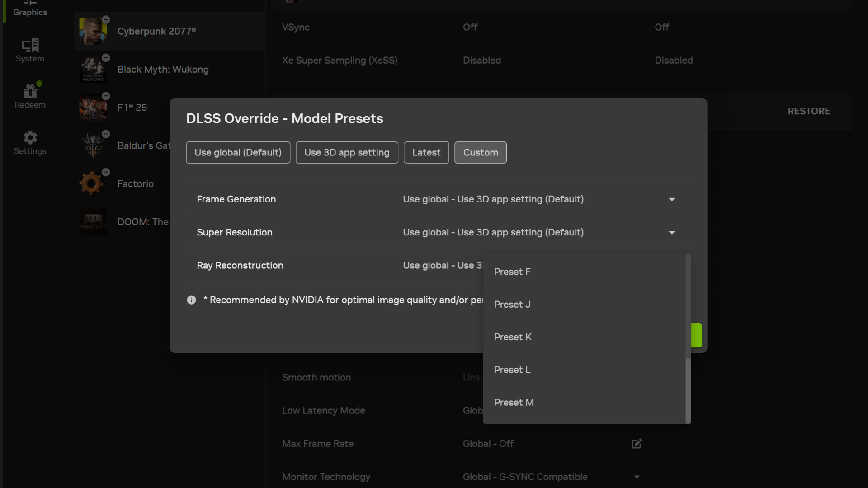Select F1 25 in the games list
Viewport: 868px width, 488px height.
[x=132, y=107]
